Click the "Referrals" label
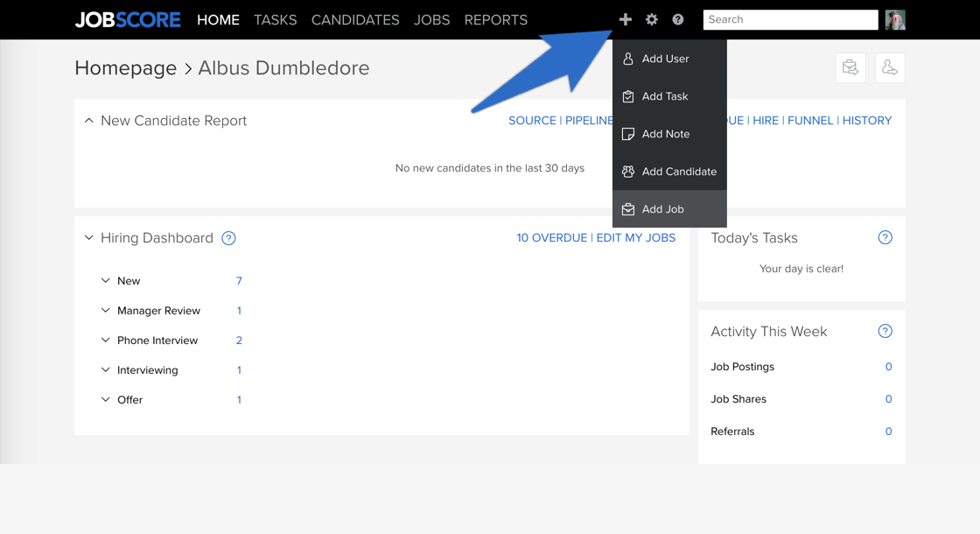Screen dimensions: 980x534 [x=732, y=432]
